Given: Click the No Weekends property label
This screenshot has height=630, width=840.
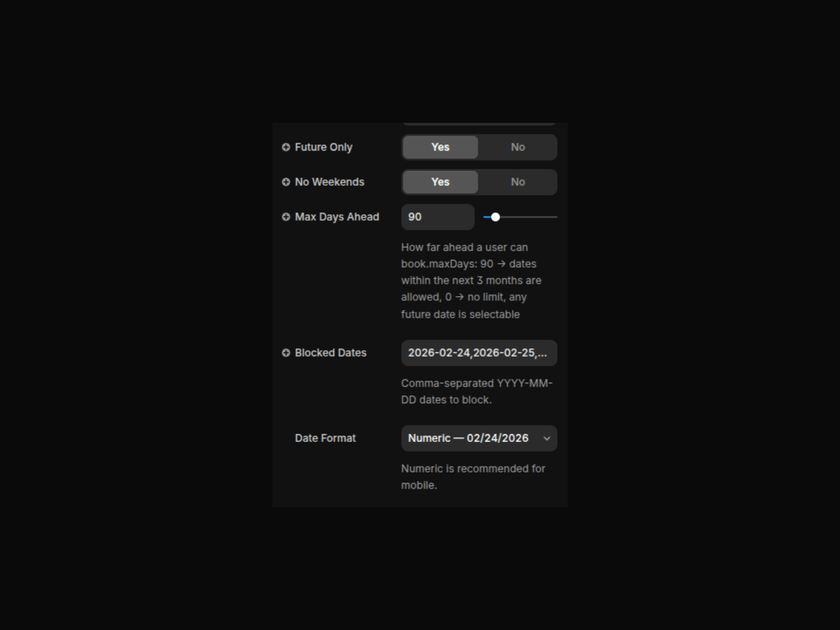Looking at the screenshot, I should point(329,182).
